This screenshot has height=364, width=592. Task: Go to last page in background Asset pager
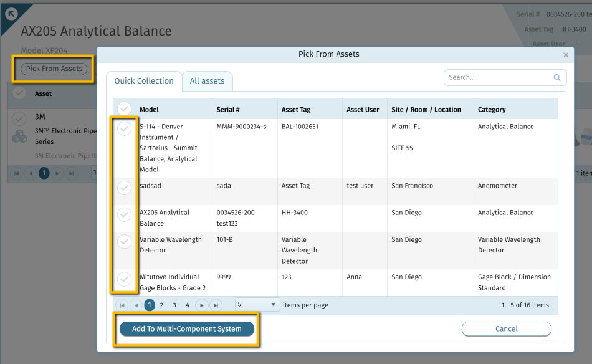tap(71, 173)
